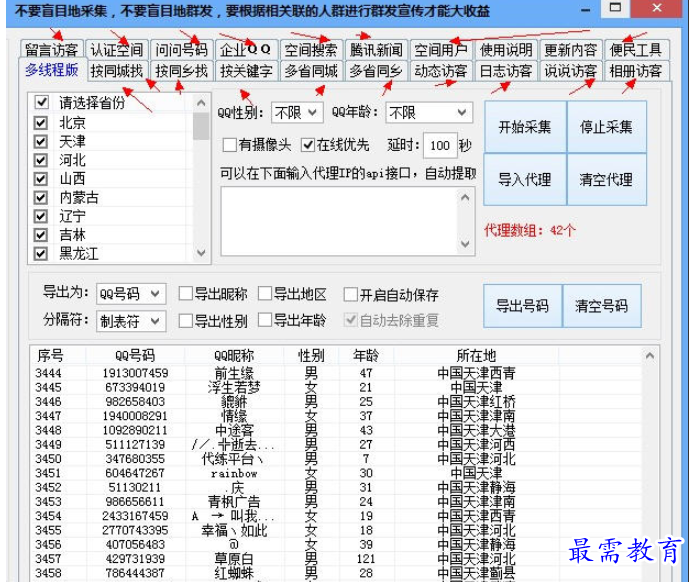Open the 多省同城 tab
The width and height of the screenshot is (690, 582).
311,71
